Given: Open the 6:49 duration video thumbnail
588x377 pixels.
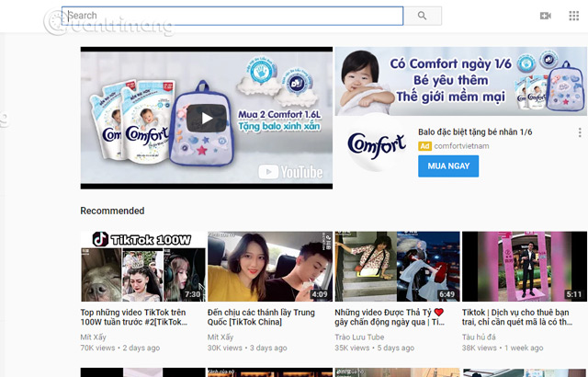Looking at the screenshot, I should click(x=396, y=267).
